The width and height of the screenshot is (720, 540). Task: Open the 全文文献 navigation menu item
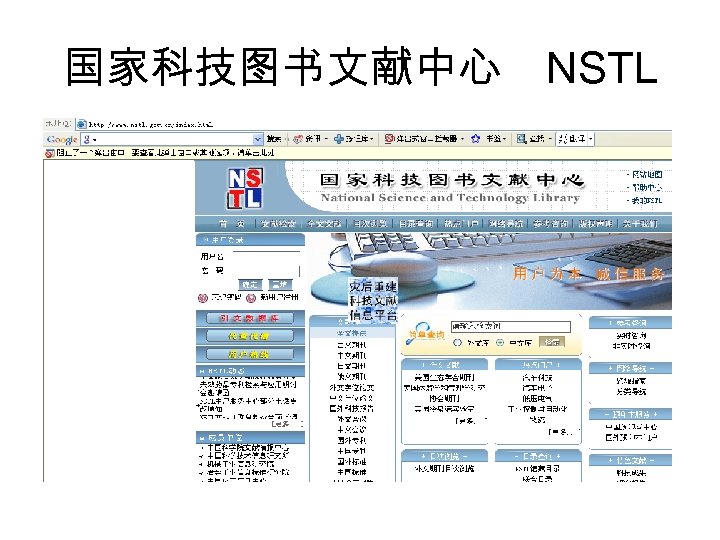click(324, 224)
